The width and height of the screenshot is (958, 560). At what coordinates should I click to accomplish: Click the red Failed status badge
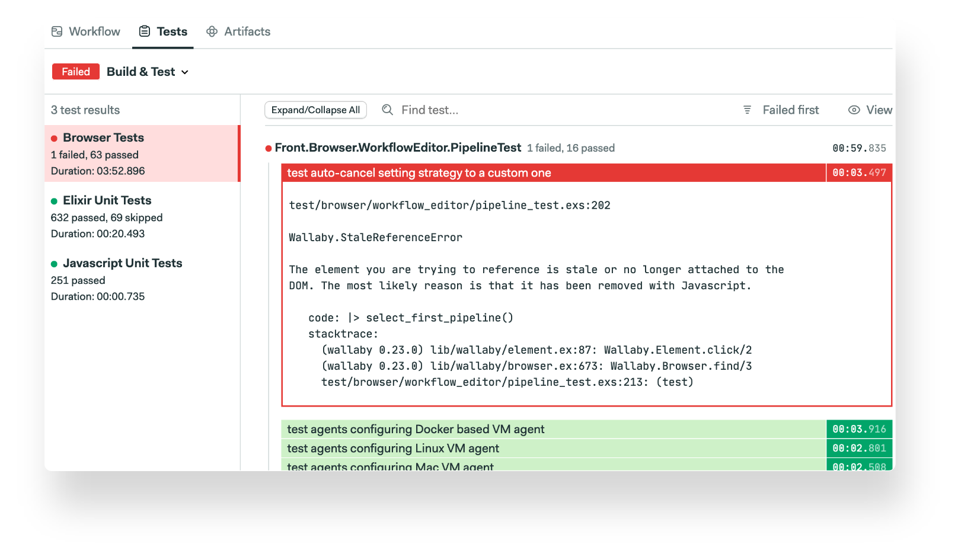(76, 72)
